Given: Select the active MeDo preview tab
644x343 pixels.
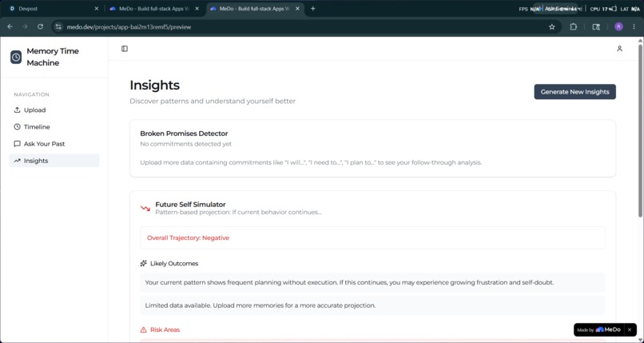Looking at the screenshot, I should [x=256, y=9].
